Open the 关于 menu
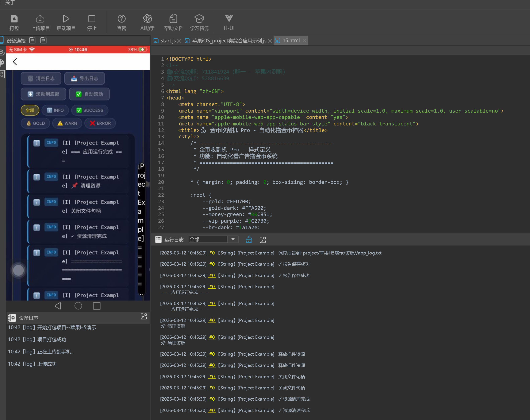The height and width of the screenshot is (420, 530). (10, 3)
